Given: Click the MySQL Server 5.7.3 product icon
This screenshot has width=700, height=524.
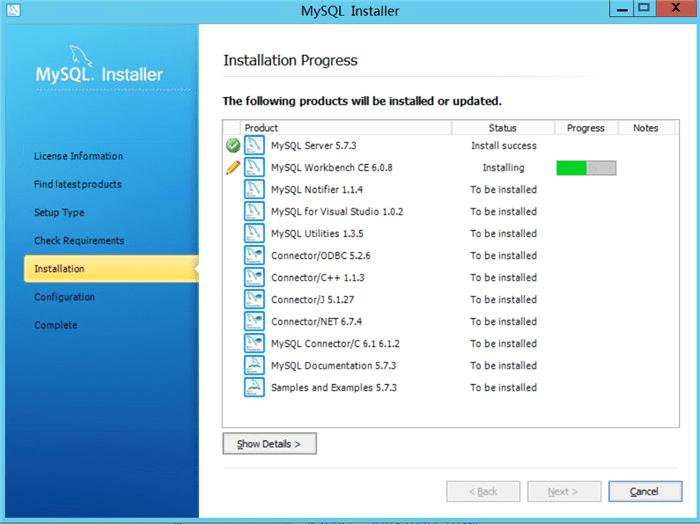Looking at the screenshot, I should [x=254, y=146].
